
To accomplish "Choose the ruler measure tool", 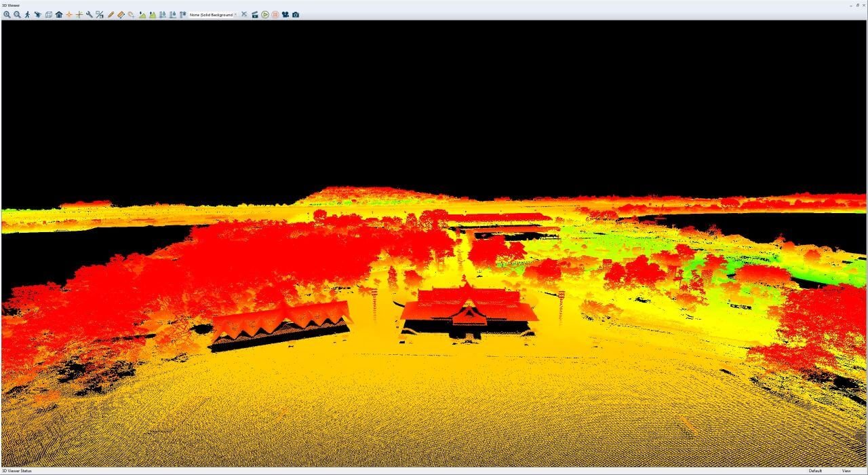I will tap(121, 14).
